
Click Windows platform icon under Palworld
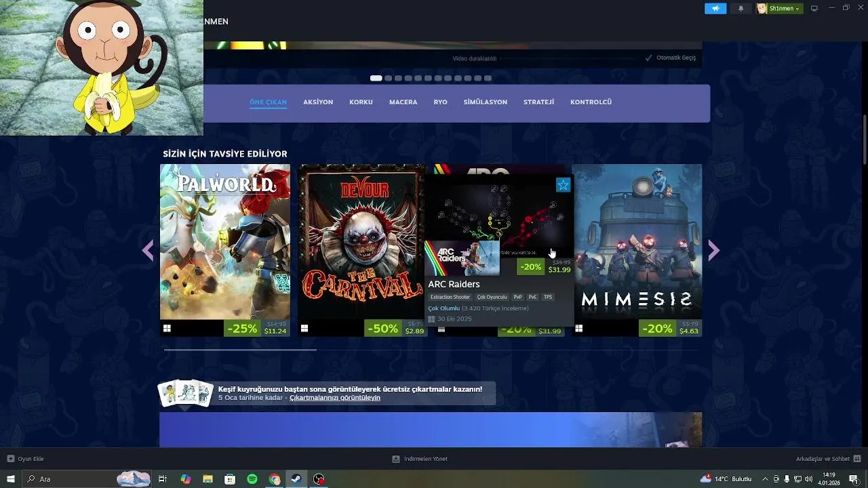click(167, 328)
